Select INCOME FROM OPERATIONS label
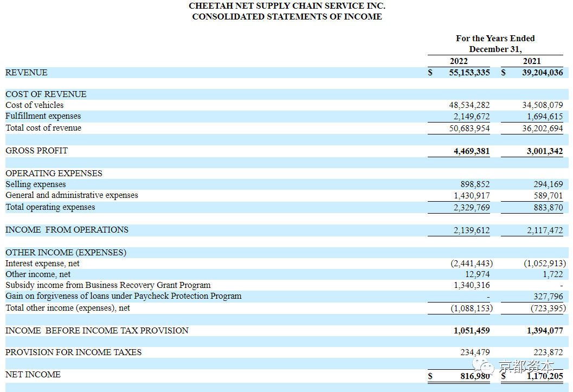 [67, 229]
